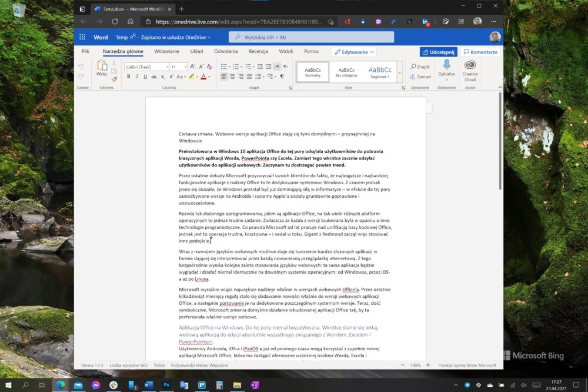Open Photoshop from the taskbar
Viewport: 588px width, 392px height.
pyautogui.click(x=166, y=385)
